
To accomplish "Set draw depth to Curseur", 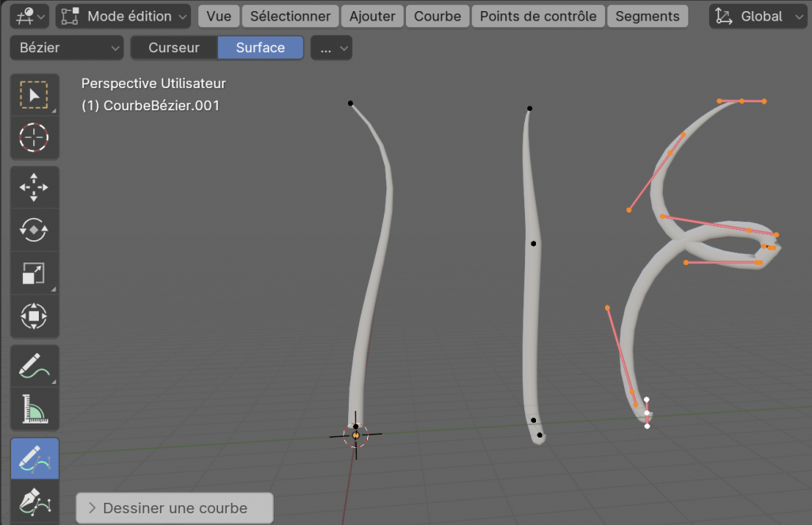I will click(174, 48).
